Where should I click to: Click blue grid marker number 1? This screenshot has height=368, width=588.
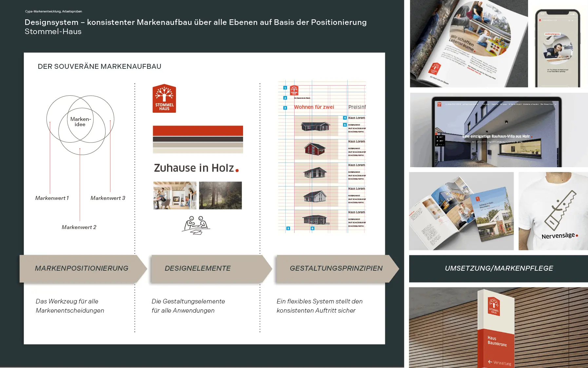[285, 88]
